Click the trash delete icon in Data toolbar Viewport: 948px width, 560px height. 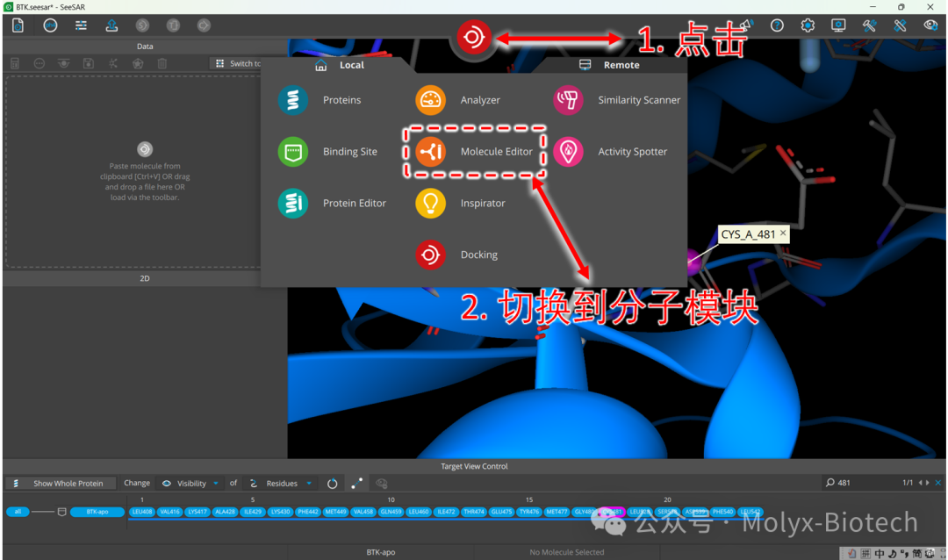162,63
